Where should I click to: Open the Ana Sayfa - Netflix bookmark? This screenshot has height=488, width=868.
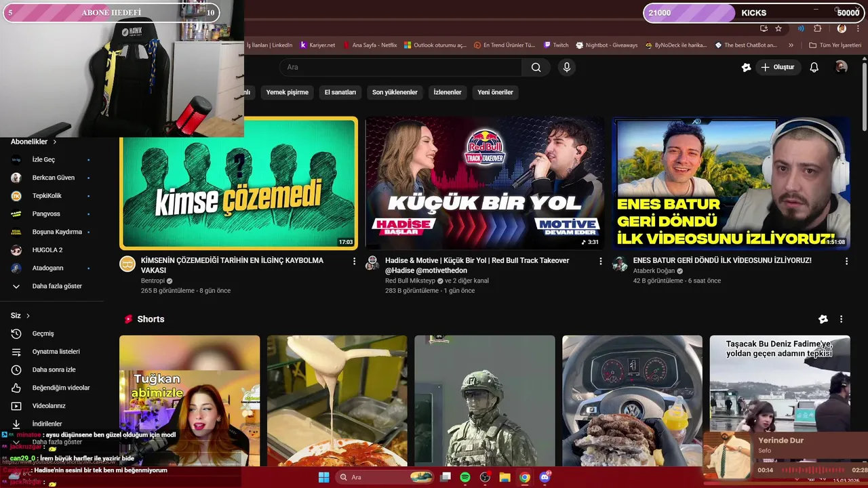point(370,45)
